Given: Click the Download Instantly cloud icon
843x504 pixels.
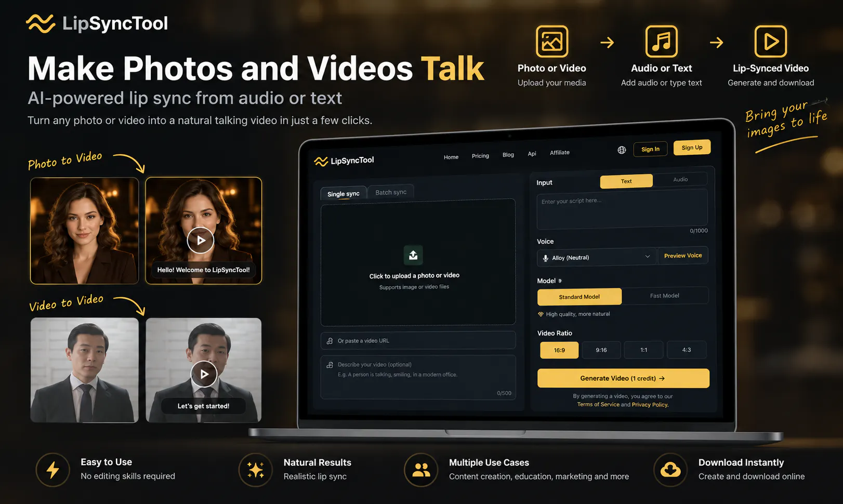Looking at the screenshot, I should click(670, 470).
